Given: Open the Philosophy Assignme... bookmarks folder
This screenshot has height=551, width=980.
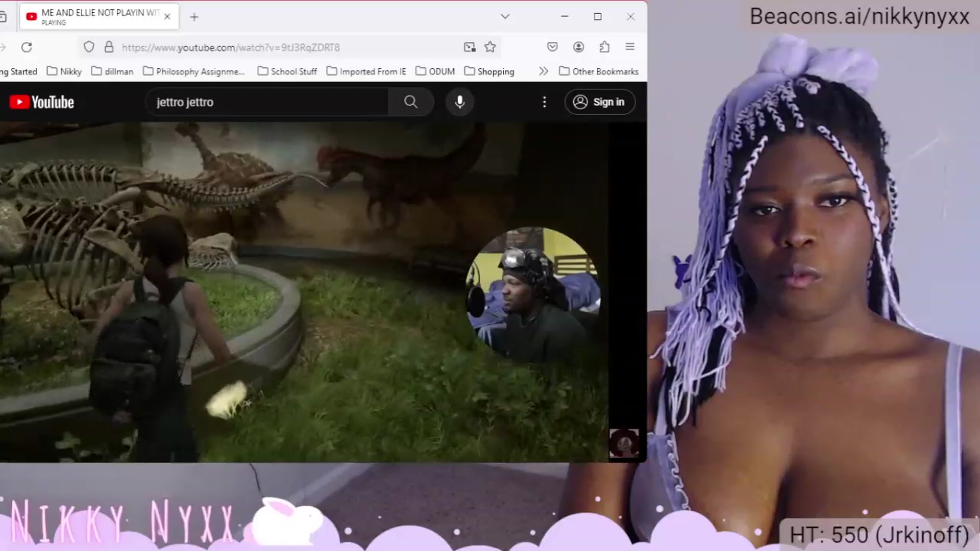Looking at the screenshot, I should tap(194, 71).
